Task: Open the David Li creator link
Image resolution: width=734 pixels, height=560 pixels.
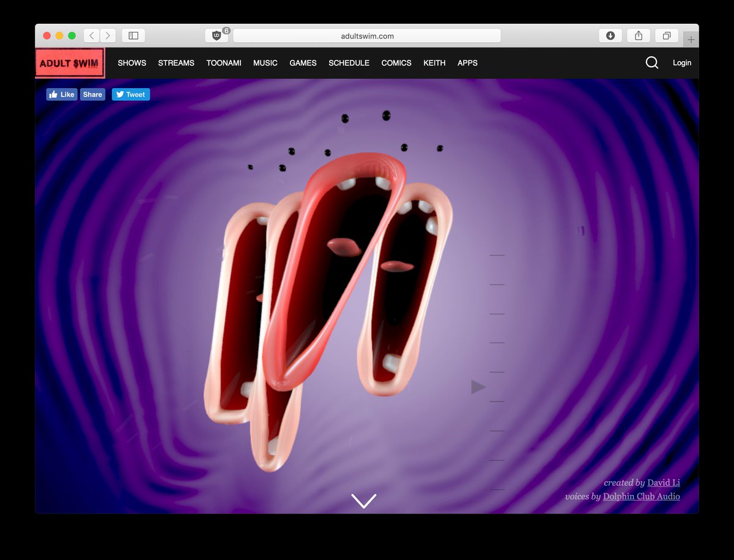Action: [664, 483]
